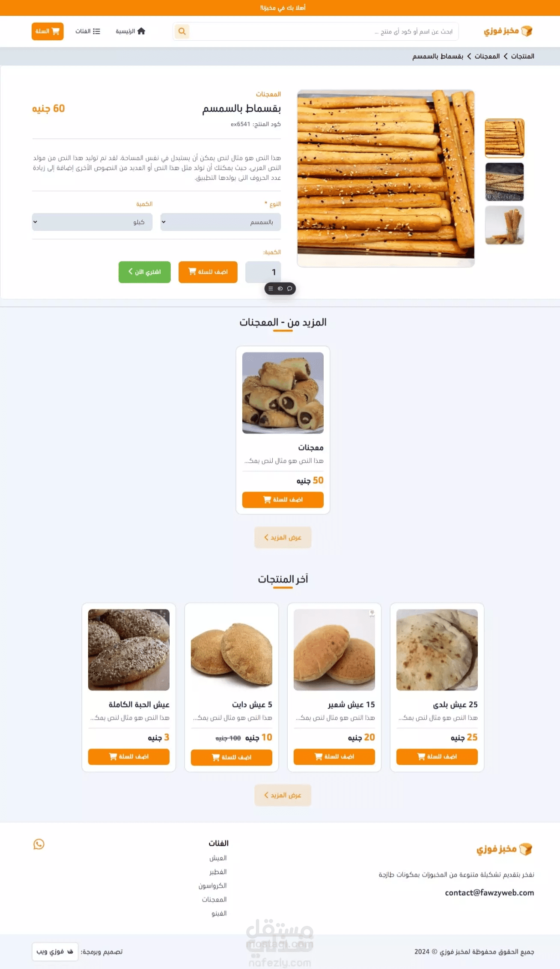Click the مخبز فوزي logo in header
Viewport: 560px width, 969px height.
(508, 31)
